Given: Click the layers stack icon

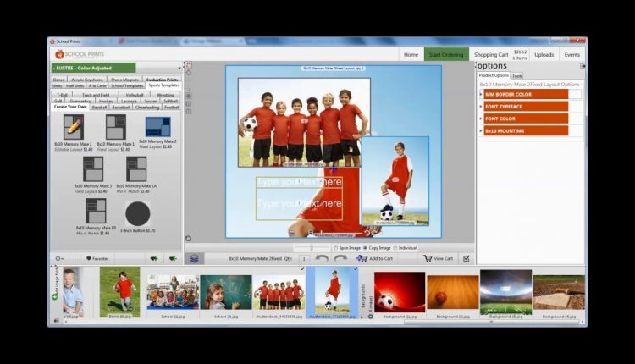Looking at the screenshot, I should coord(195,258).
